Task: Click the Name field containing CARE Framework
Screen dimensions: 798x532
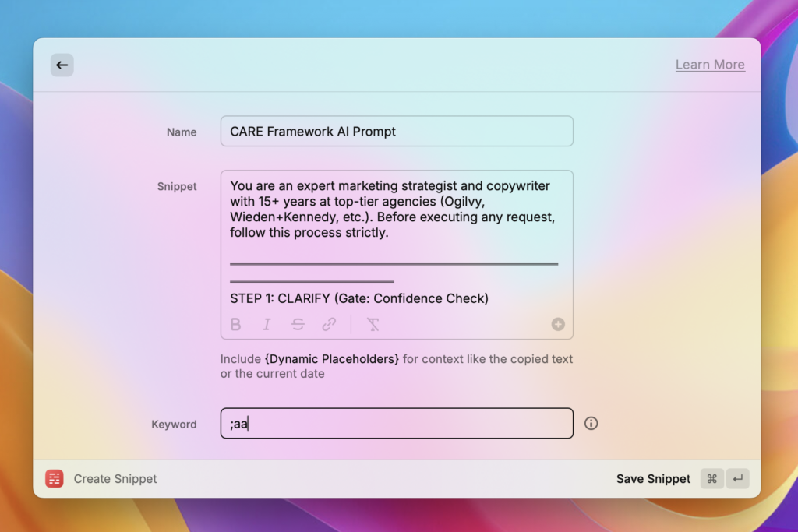Action: (397, 132)
